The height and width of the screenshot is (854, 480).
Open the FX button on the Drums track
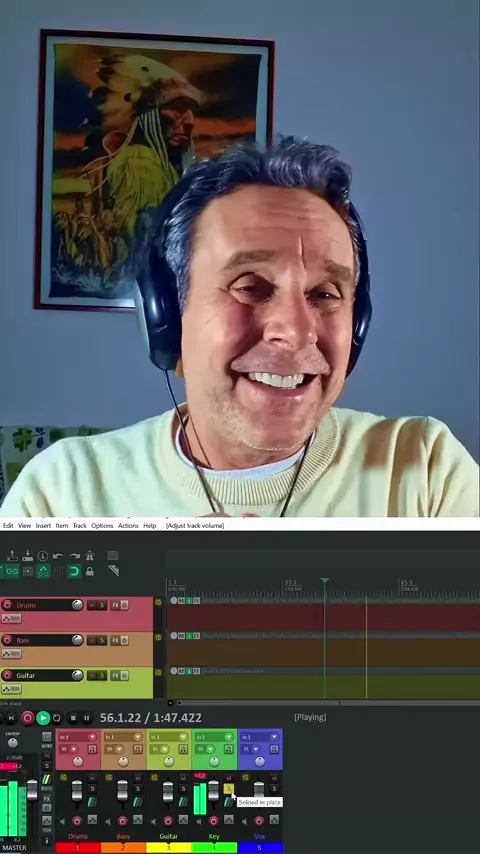115,605
